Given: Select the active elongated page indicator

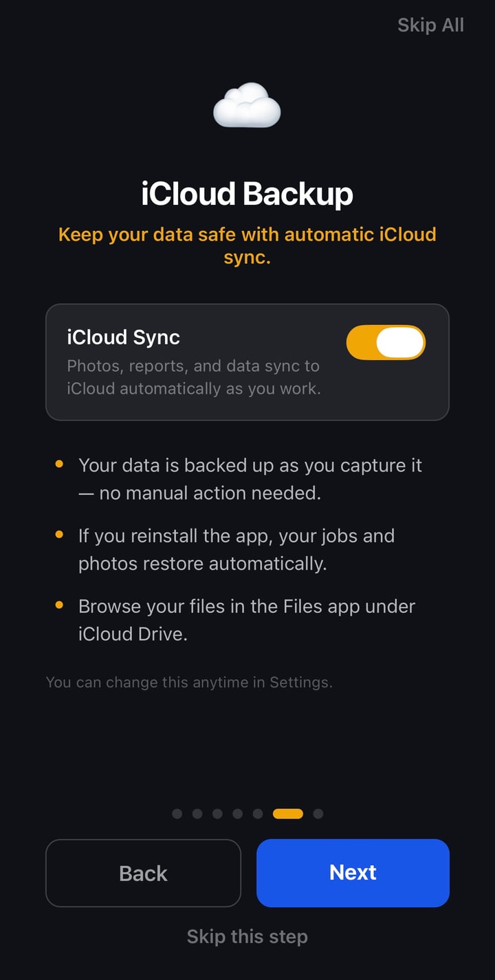Looking at the screenshot, I should [287, 813].
